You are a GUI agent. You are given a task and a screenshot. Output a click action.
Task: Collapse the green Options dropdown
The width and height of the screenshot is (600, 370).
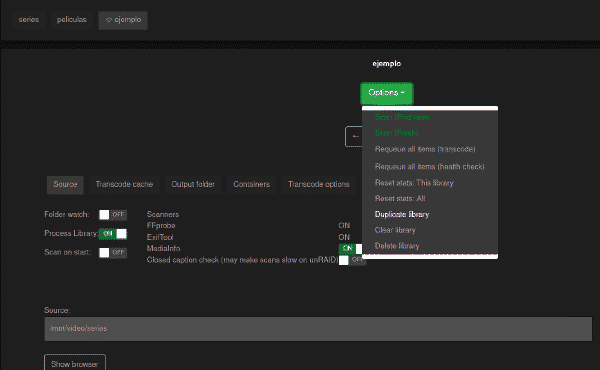386,93
